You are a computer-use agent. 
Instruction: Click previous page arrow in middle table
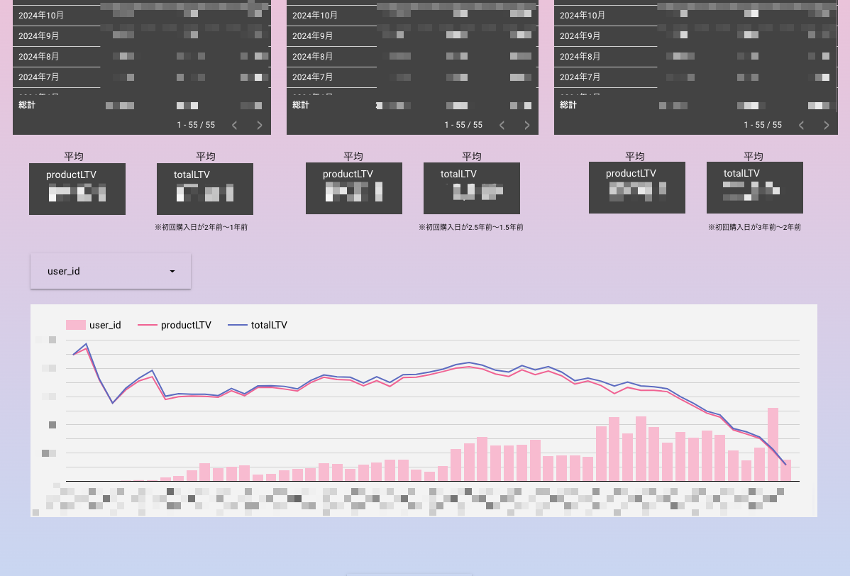(x=502, y=125)
